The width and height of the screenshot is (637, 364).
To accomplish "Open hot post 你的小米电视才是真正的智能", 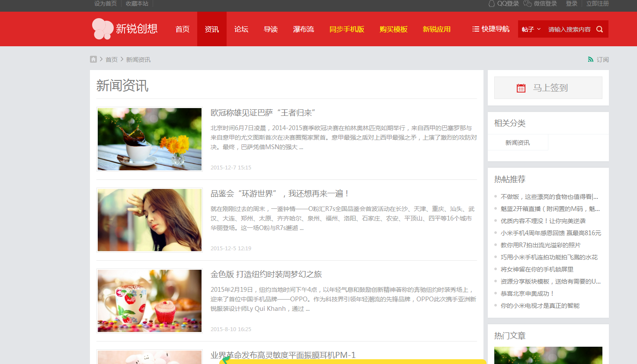I will point(540,306).
